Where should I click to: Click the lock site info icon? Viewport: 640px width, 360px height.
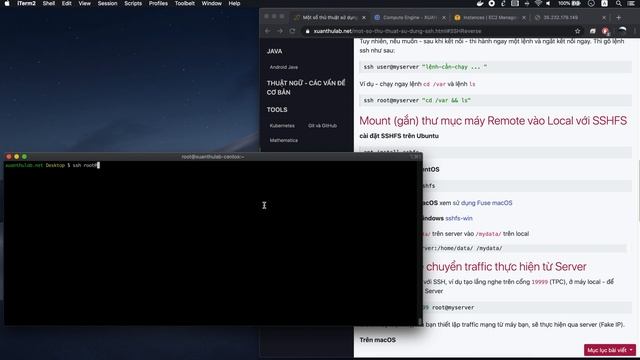(x=307, y=31)
